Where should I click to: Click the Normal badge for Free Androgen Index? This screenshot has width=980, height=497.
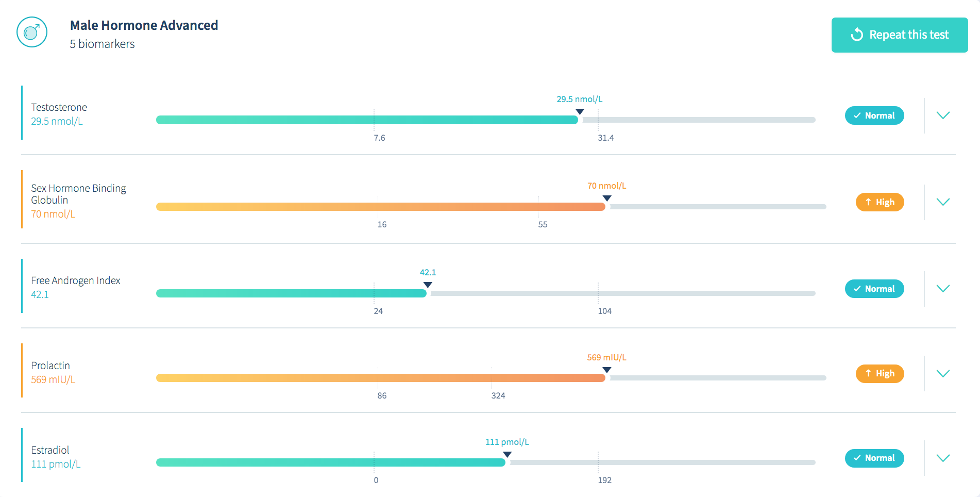[x=874, y=289]
